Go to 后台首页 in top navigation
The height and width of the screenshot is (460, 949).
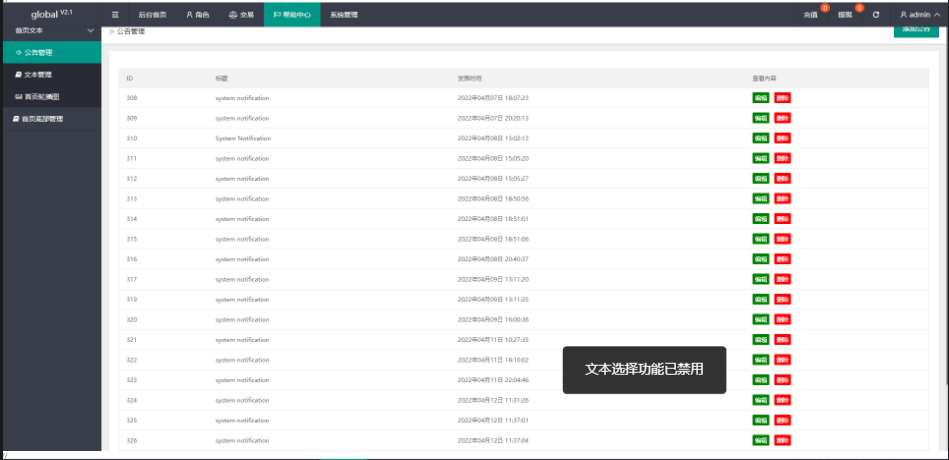pyautogui.click(x=153, y=15)
